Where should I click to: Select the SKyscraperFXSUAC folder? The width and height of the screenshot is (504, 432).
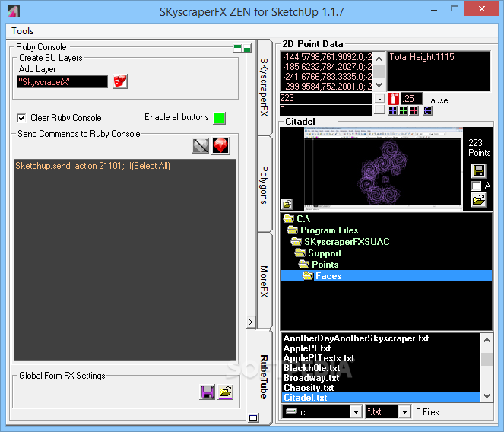pyautogui.click(x=386, y=242)
